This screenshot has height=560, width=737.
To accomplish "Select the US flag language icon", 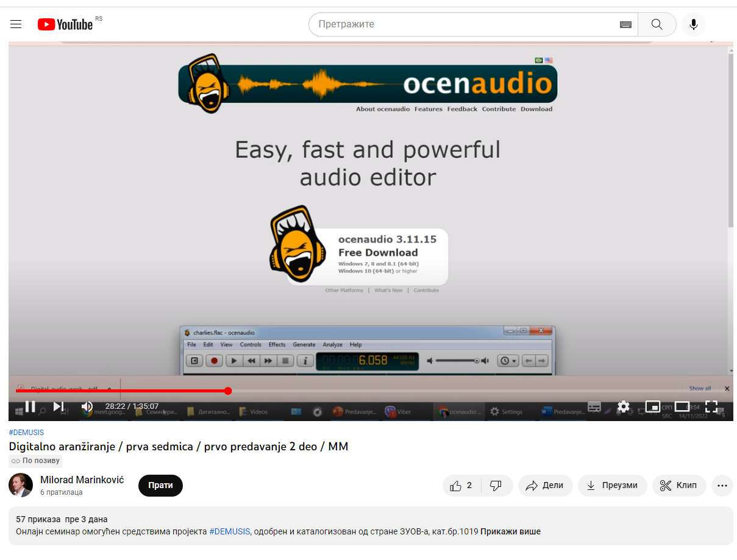I will click(549, 60).
